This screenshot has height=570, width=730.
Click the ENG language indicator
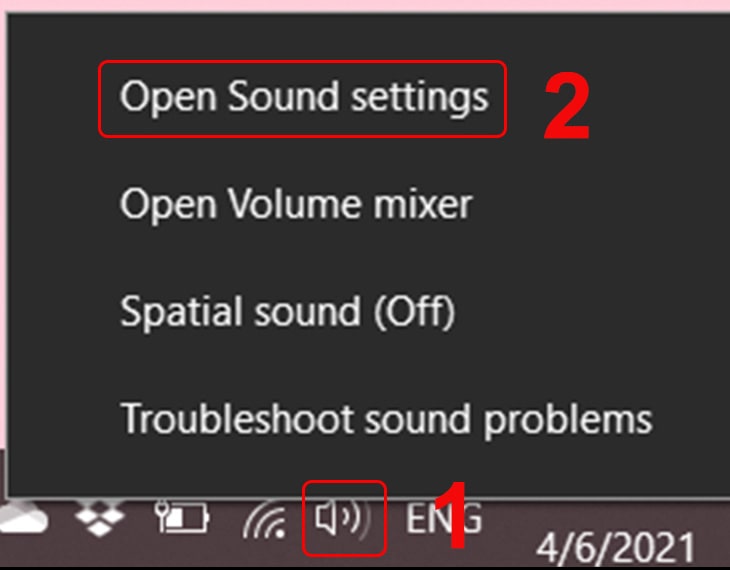click(x=444, y=519)
